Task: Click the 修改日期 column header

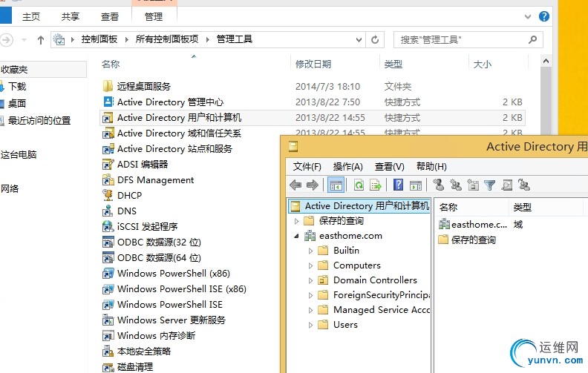Action: (x=313, y=64)
